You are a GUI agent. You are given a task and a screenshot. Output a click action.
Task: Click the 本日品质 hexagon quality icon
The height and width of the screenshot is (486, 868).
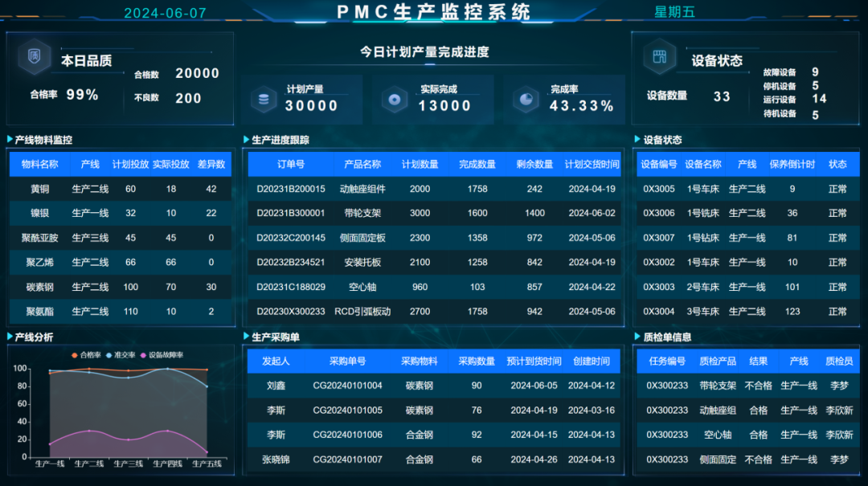click(x=35, y=56)
